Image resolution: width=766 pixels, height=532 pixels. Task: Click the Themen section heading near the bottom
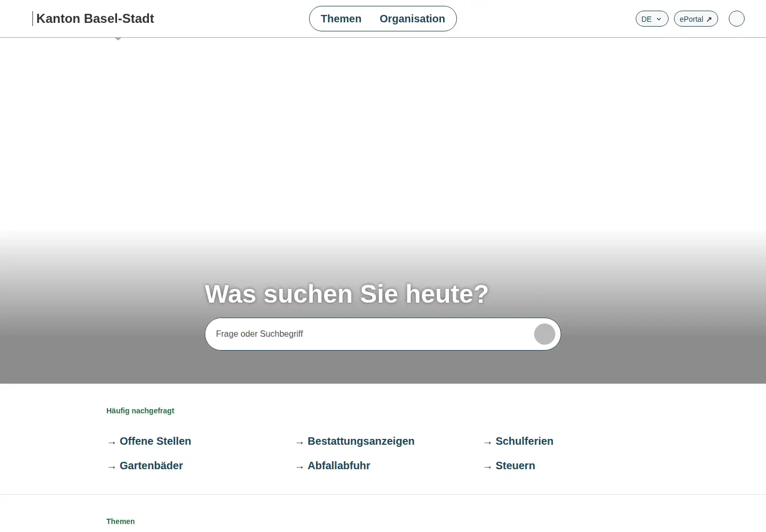(x=121, y=521)
